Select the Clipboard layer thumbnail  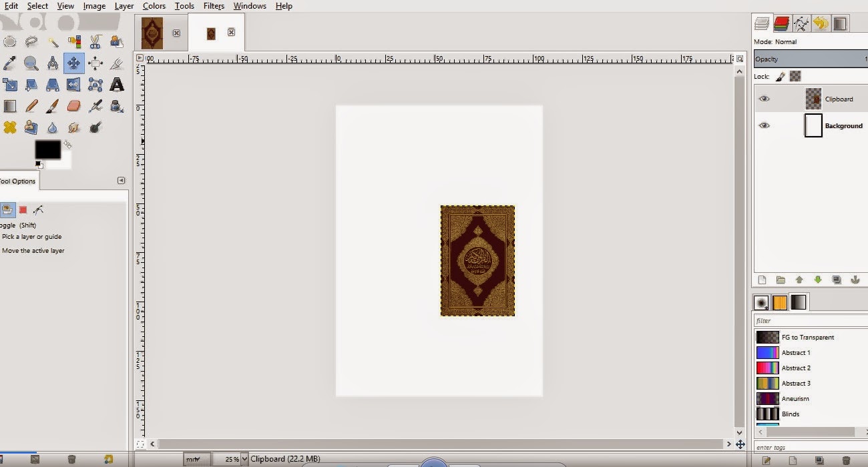point(813,99)
